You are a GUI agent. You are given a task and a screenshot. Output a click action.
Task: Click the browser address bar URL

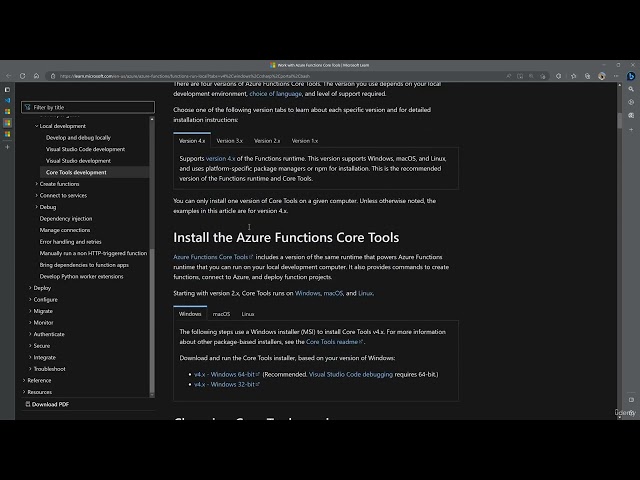coord(184,76)
